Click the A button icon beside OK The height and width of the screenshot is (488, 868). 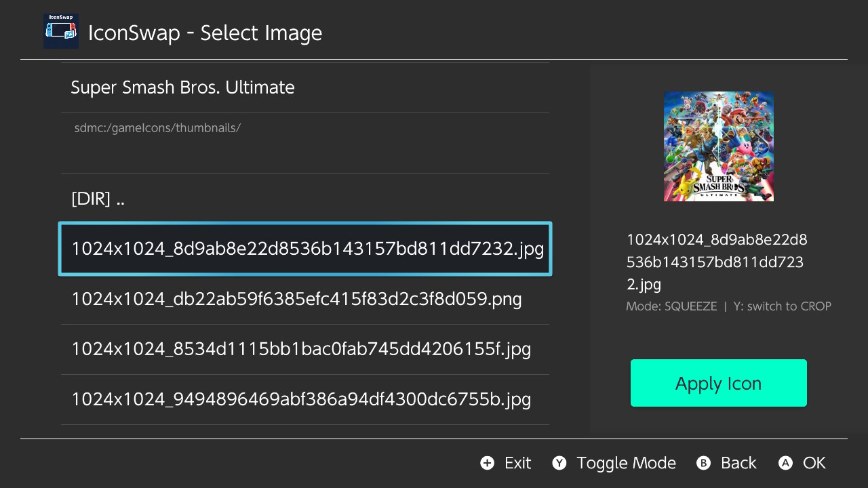[x=785, y=463]
